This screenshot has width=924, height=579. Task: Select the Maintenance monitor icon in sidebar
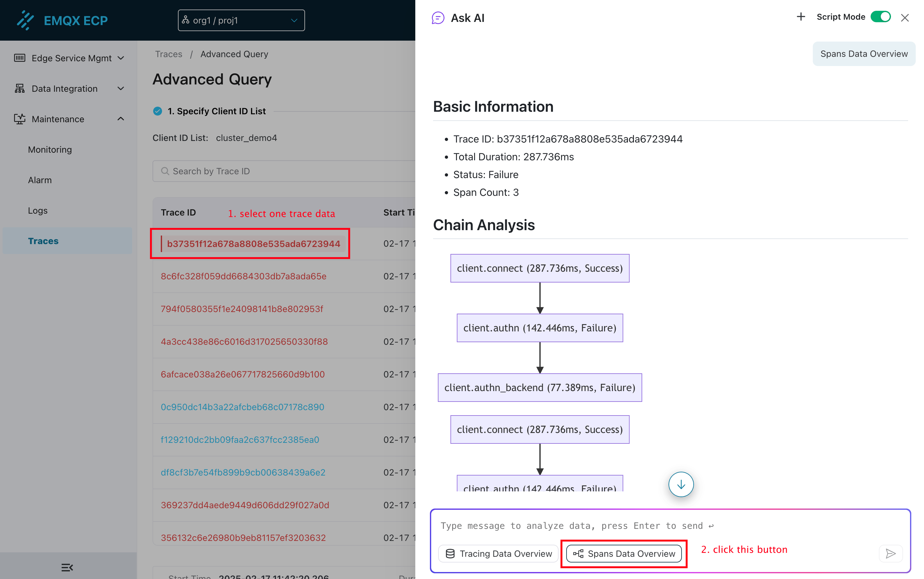(19, 119)
